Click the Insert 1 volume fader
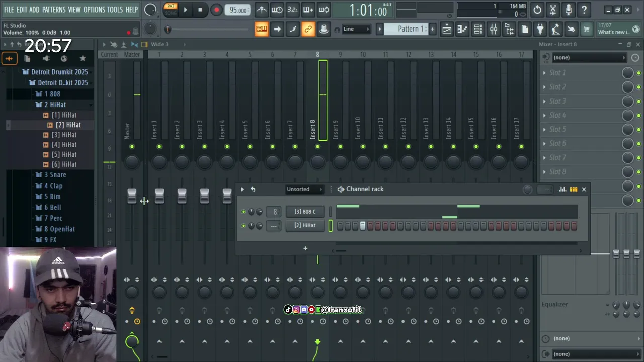The width and height of the screenshot is (644, 362). coord(159,196)
